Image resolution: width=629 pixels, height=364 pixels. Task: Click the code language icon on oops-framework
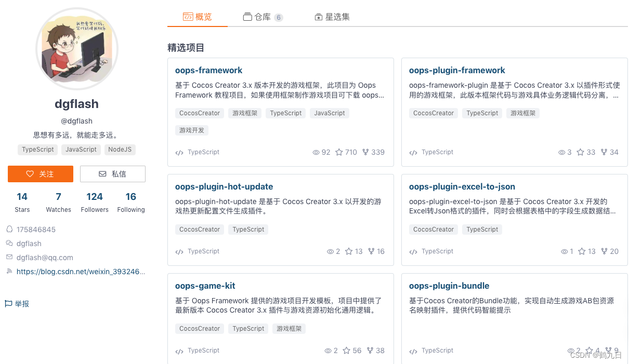[x=179, y=153]
